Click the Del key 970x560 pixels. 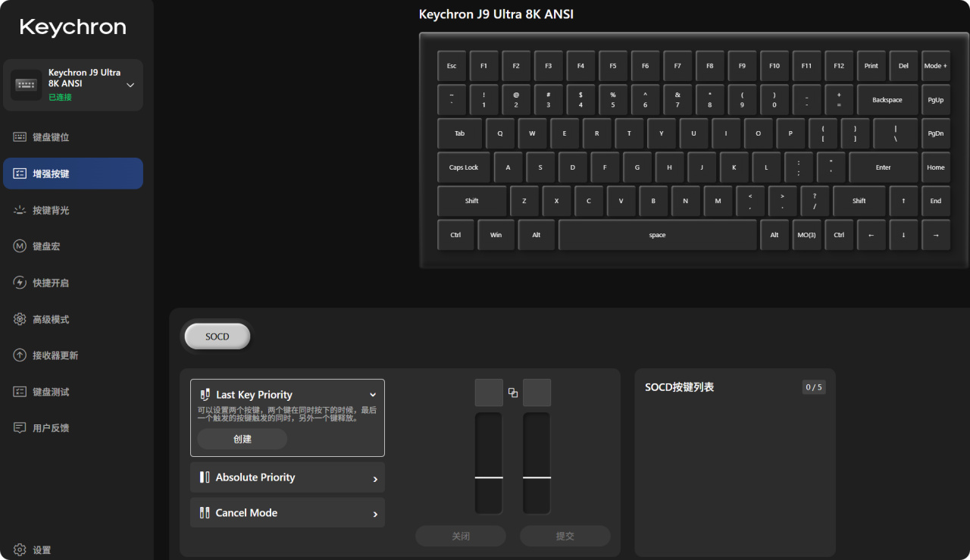(903, 66)
